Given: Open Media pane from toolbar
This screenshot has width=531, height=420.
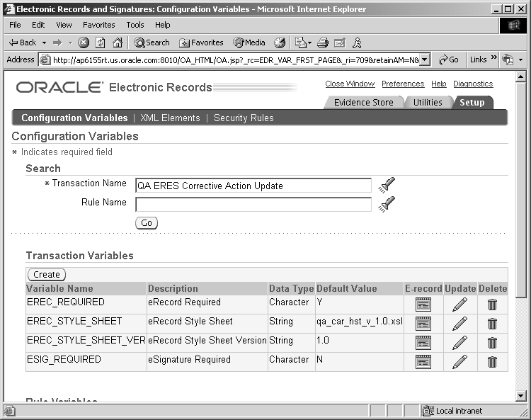Looking at the screenshot, I should click(x=249, y=42).
